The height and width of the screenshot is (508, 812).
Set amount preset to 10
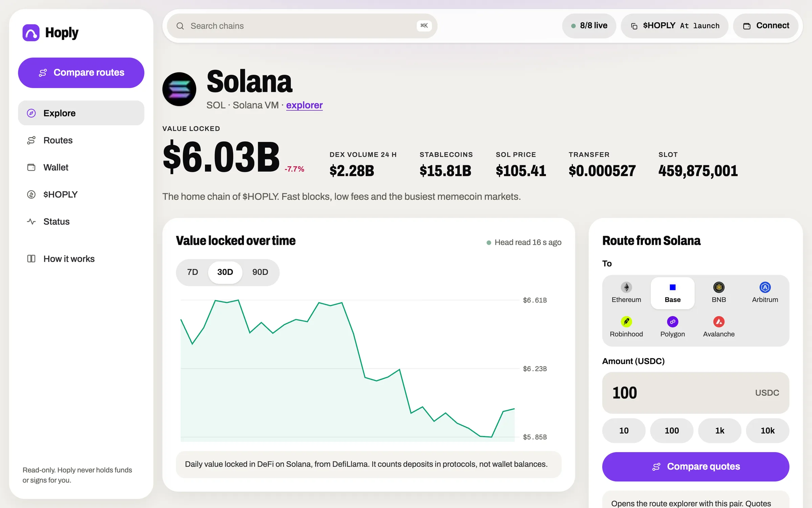624,431
